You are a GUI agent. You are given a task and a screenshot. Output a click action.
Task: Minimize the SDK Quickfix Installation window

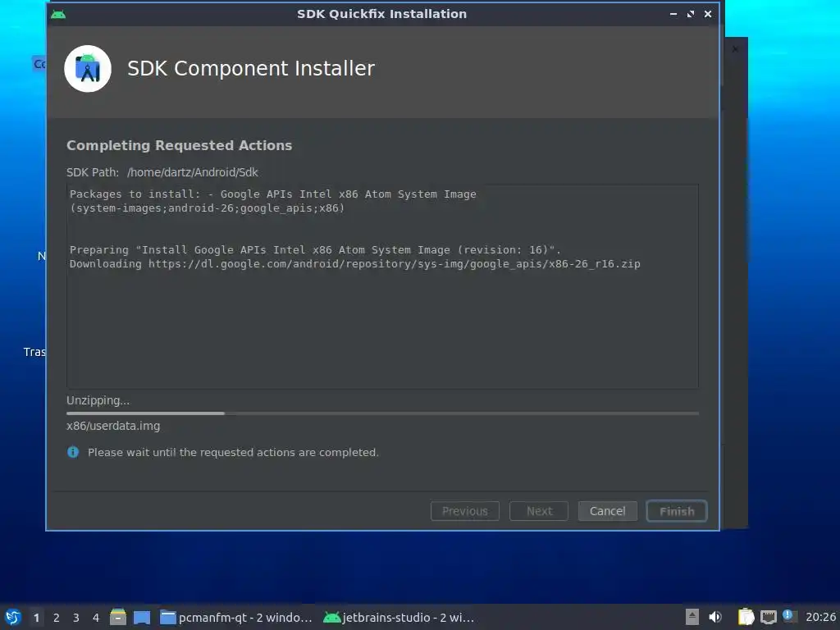673,14
